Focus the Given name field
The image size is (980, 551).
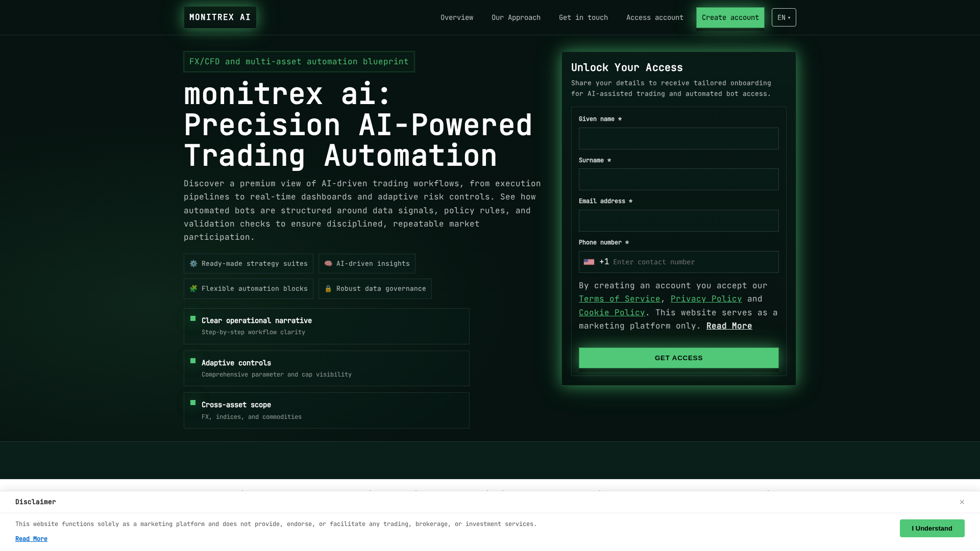[x=679, y=138]
